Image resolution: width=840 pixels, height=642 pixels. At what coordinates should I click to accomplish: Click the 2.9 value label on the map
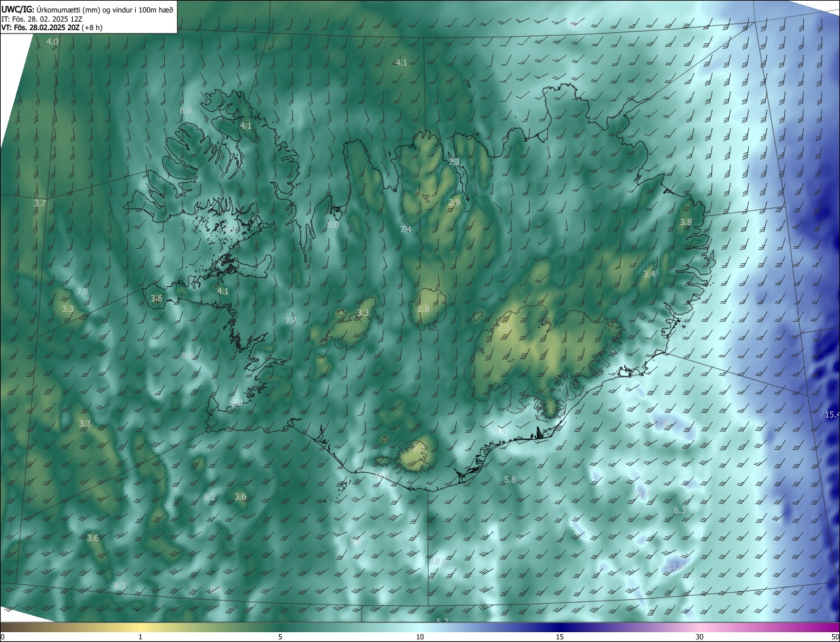coord(454,203)
